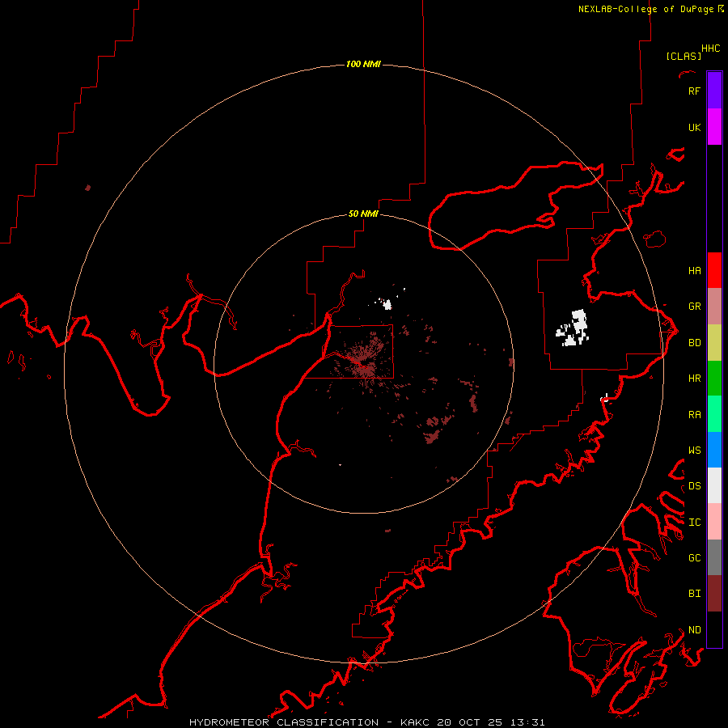This screenshot has width=728, height=728.
Task: Click the ND black legend swatch
Action: click(x=714, y=629)
